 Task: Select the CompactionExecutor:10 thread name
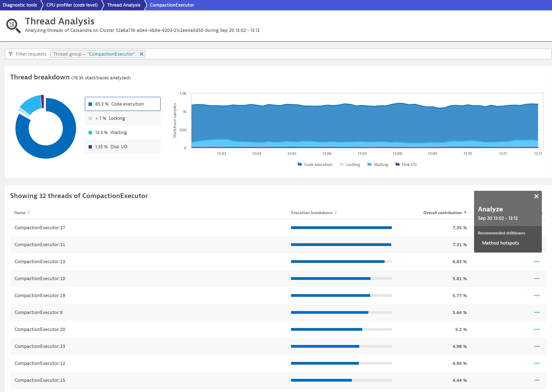(40, 279)
